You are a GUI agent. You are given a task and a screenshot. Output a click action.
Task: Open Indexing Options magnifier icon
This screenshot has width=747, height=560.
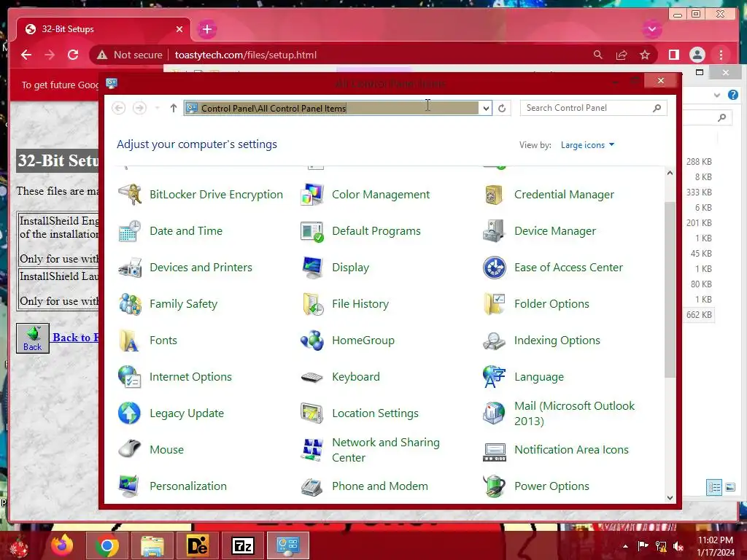coord(494,341)
